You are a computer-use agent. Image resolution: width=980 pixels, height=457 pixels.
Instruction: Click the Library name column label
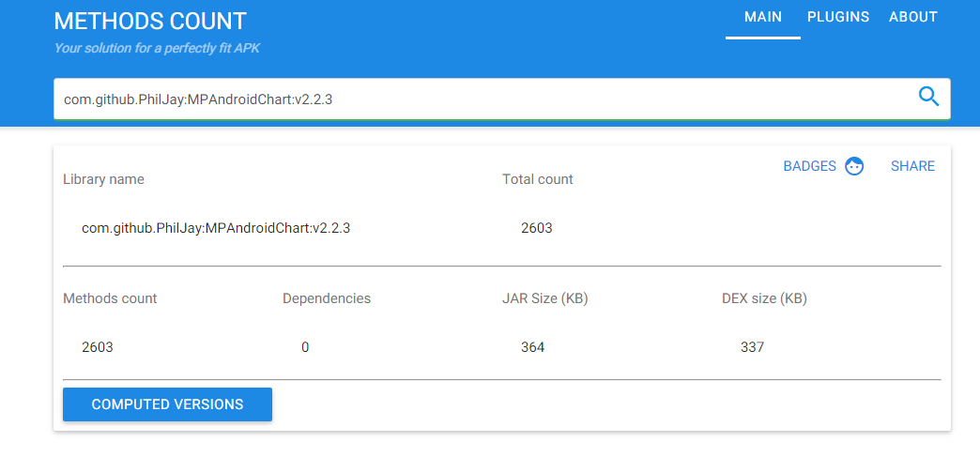104,179
